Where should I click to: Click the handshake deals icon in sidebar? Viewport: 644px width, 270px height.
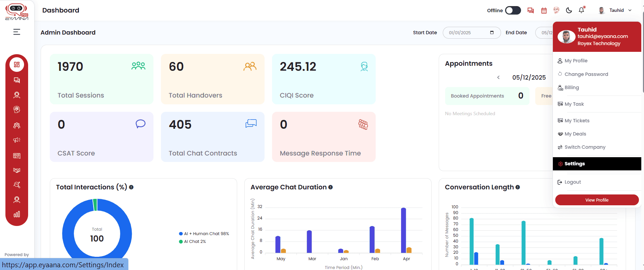point(17,170)
